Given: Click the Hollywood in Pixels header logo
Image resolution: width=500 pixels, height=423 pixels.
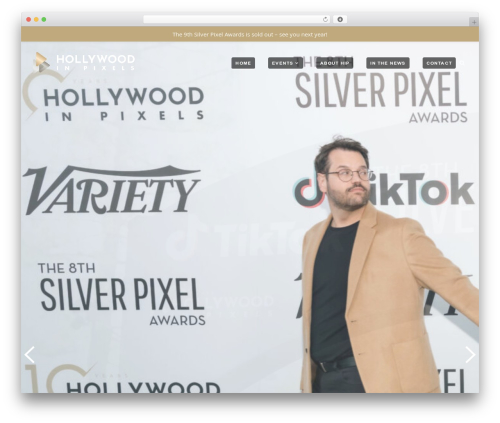Looking at the screenshot, I should coord(84,62).
